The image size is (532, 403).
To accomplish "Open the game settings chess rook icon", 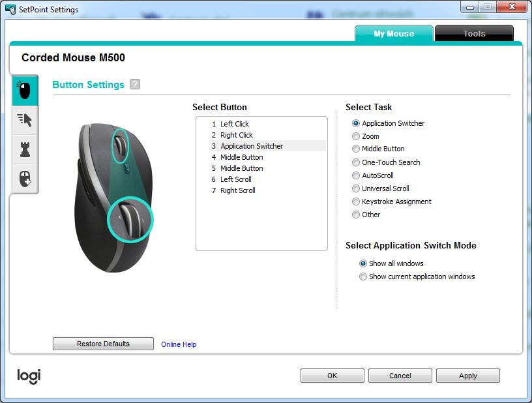I will point(25,149).
